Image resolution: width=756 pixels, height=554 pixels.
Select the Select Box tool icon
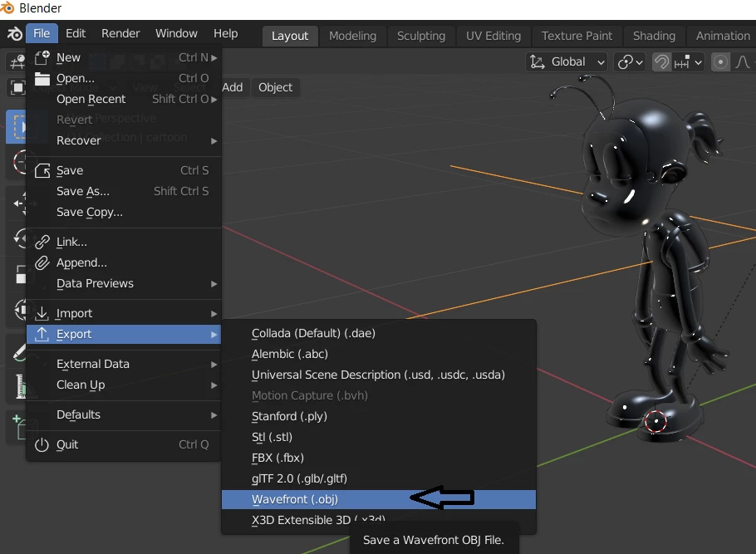pos(17,127)
